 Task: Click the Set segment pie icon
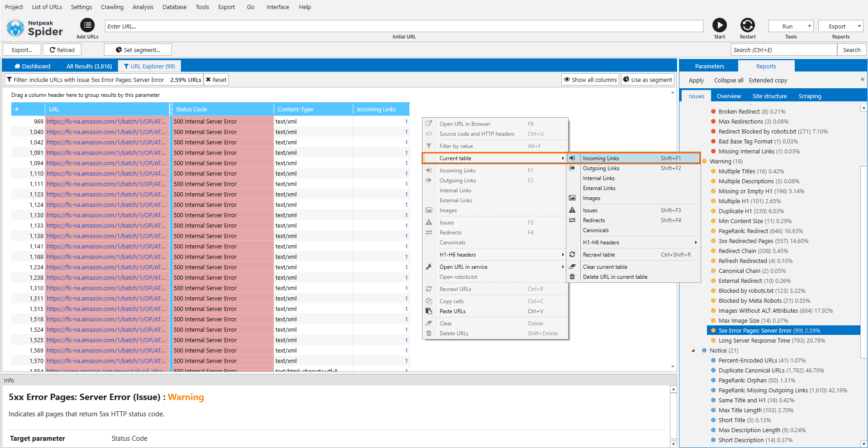118,49
